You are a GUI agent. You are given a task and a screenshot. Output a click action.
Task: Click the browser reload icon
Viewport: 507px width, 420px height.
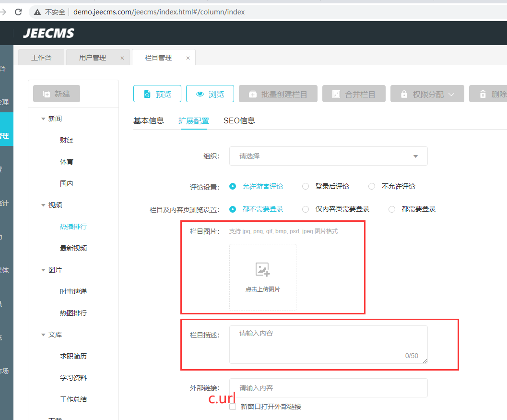click(18, 12)
